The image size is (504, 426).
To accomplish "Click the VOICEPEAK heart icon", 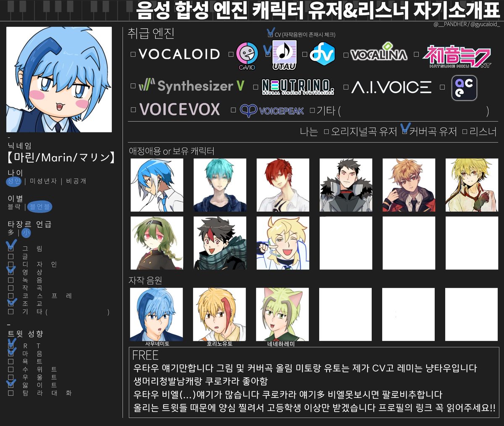I will [x=249, y=109].
